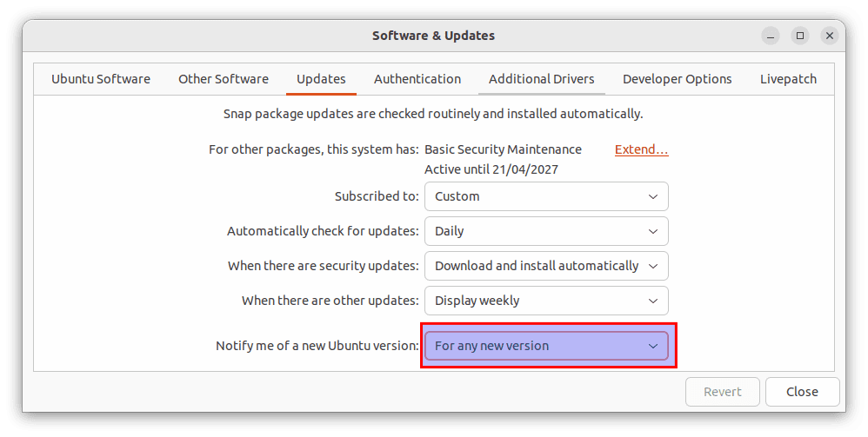Click the 'Subscribed to:' label
The image size is (868, 437).
(x=377, y=196)
